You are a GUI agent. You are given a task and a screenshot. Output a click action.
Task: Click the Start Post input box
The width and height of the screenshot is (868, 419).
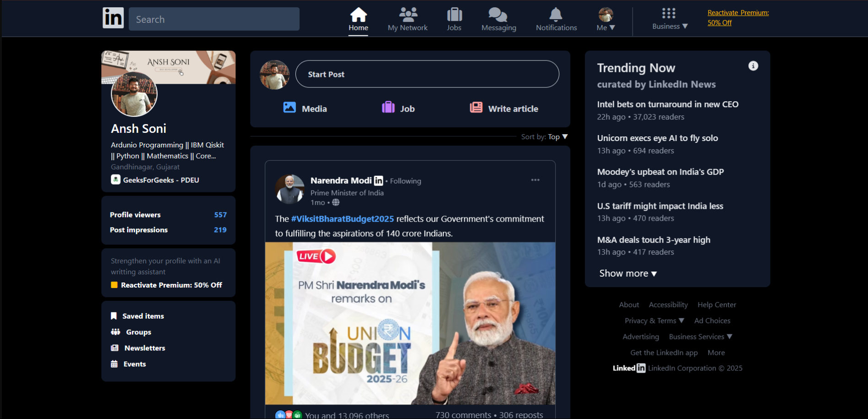pos(427,74)
